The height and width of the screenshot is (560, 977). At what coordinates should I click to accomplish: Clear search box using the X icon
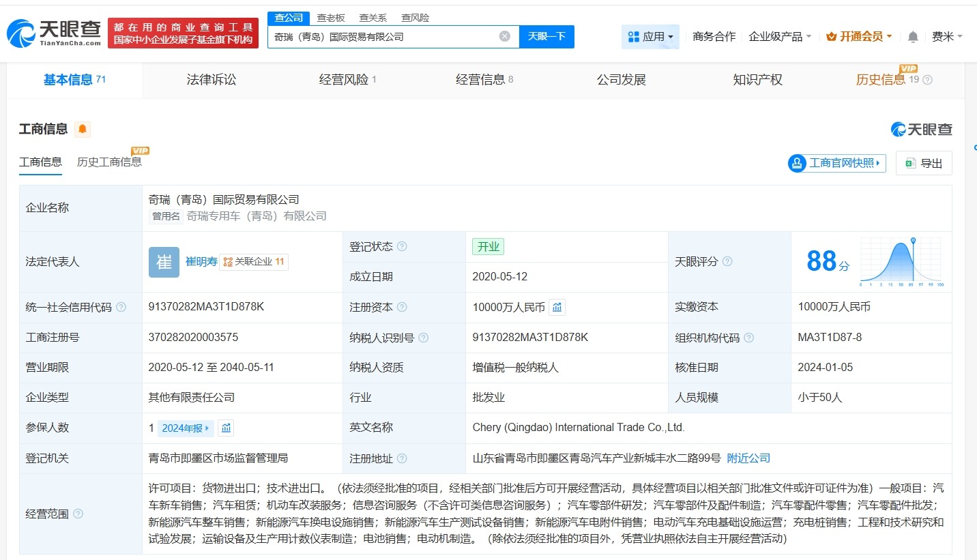coord(504,36)
